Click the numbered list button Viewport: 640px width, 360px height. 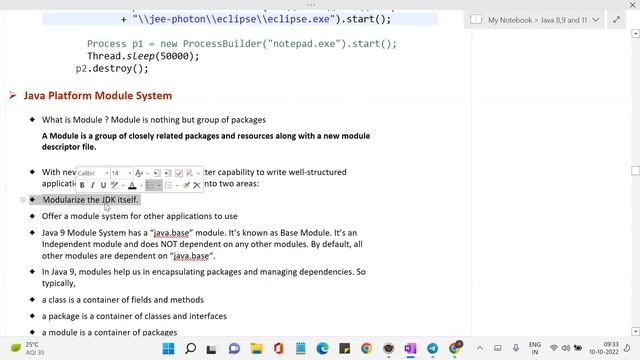point(169,185)
